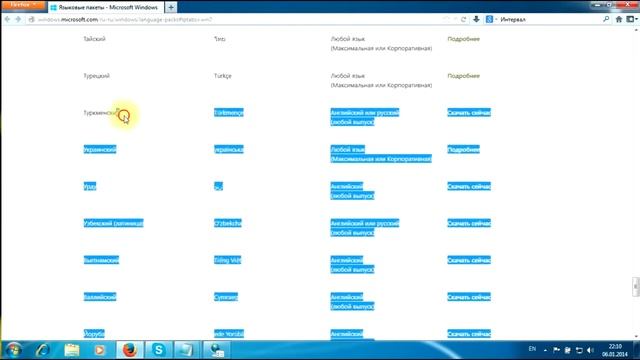This screenshot has height=360, width=640.
Task: Click the Йоруба language name
Action: click(x=94, y=334)
